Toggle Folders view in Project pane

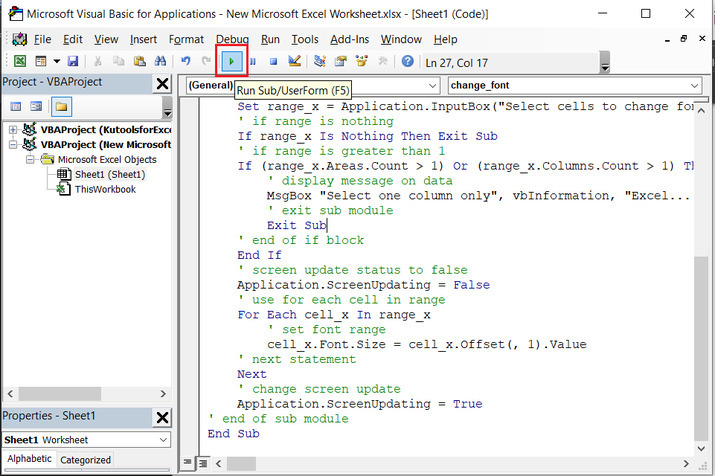[62, 107]
